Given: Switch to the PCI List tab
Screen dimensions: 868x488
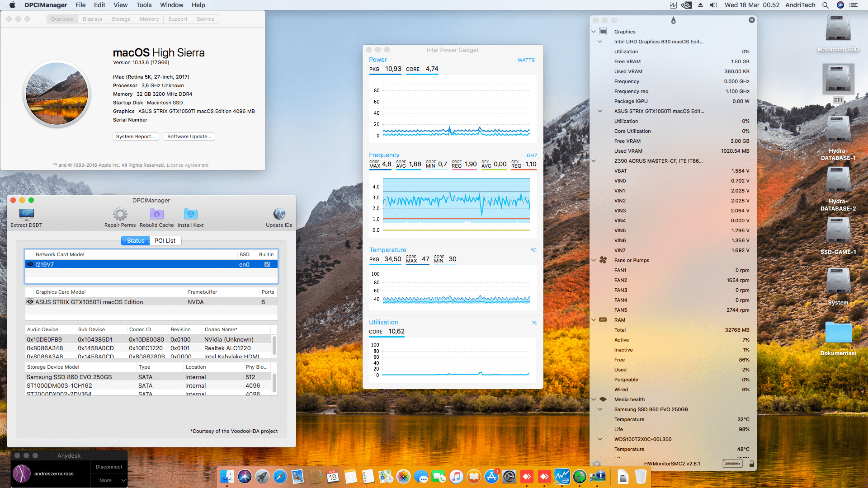Looking at the screenshot, I should (x=165, y=241).
